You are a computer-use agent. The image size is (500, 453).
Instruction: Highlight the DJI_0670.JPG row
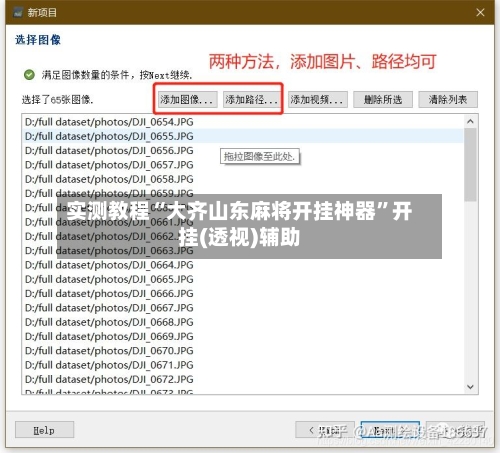pos(243,351)
